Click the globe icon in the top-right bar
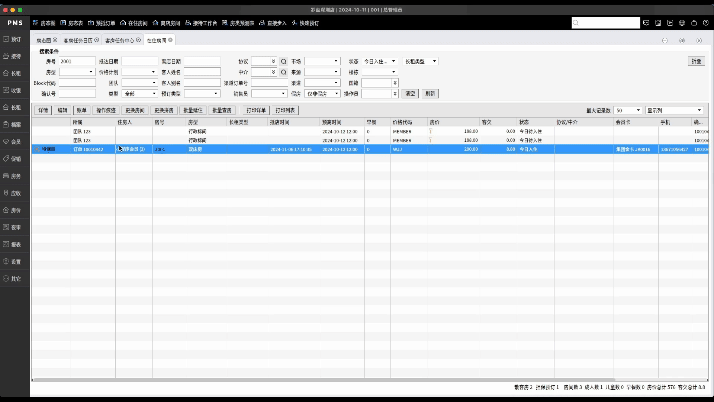Screen dimensions: 714x402 (x=682, y=23)
